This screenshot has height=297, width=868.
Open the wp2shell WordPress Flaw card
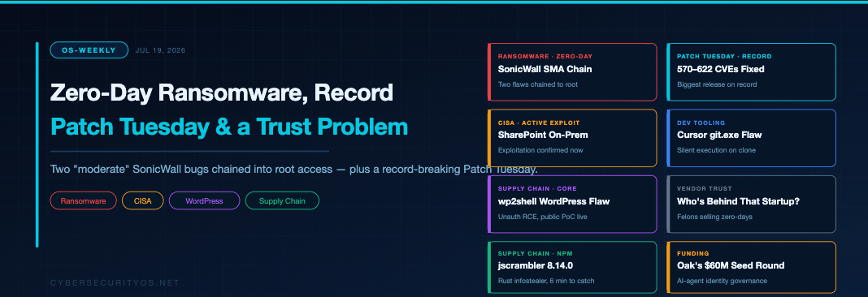[x=572, y=204]
